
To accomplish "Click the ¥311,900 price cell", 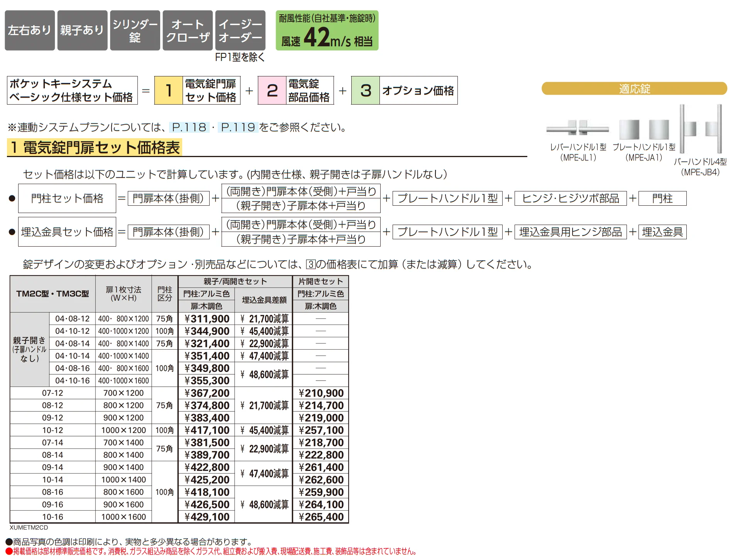I will 207,319.
